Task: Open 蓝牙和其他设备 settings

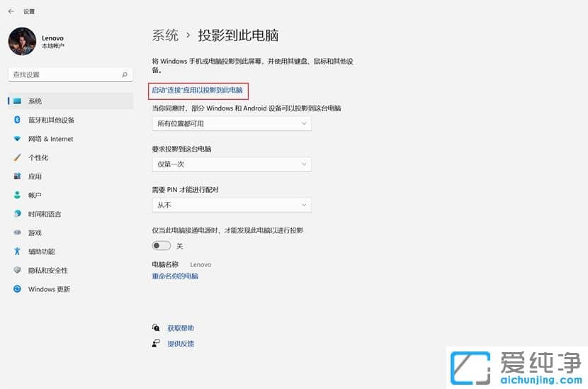Action: [x=70, y=120]
